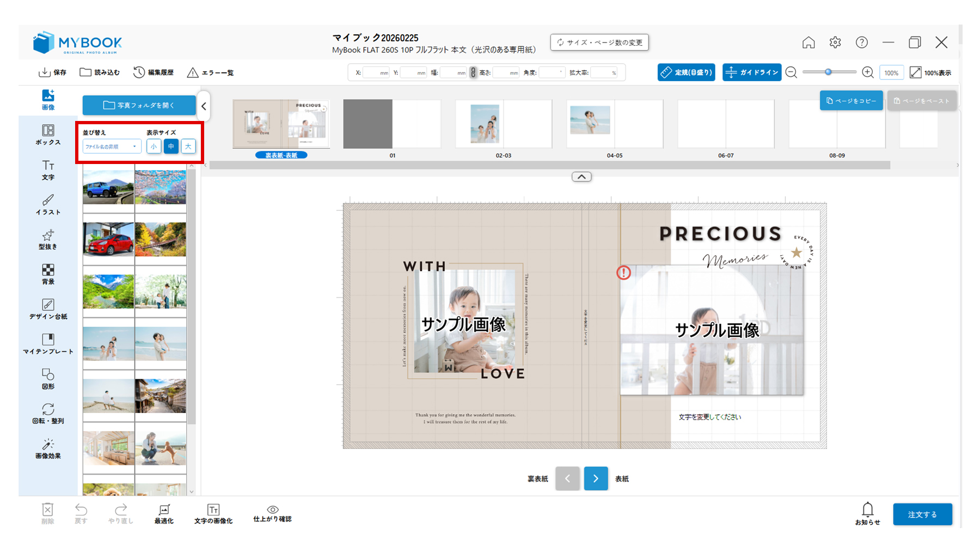Open the settings gear

pyautogui.click(x=835, y=43)
